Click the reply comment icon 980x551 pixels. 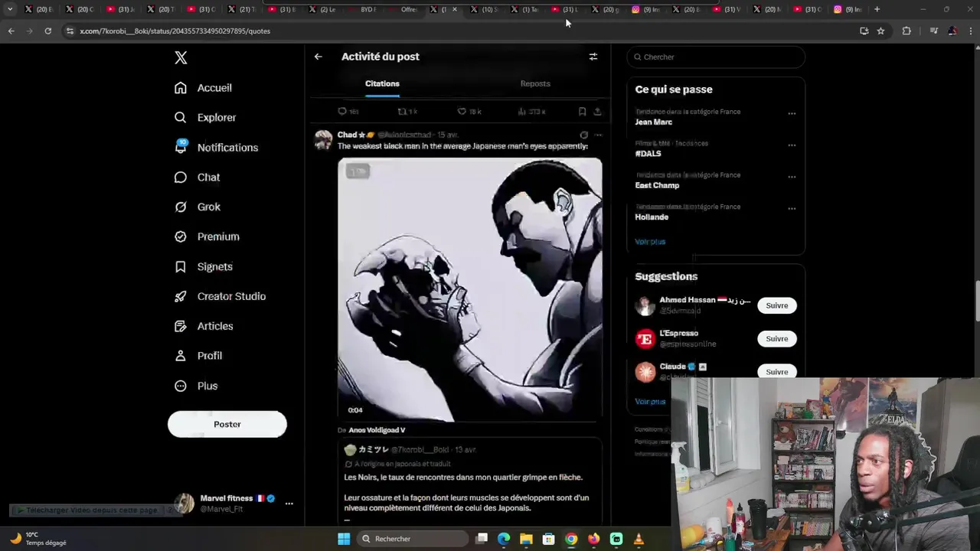(342, 112)
